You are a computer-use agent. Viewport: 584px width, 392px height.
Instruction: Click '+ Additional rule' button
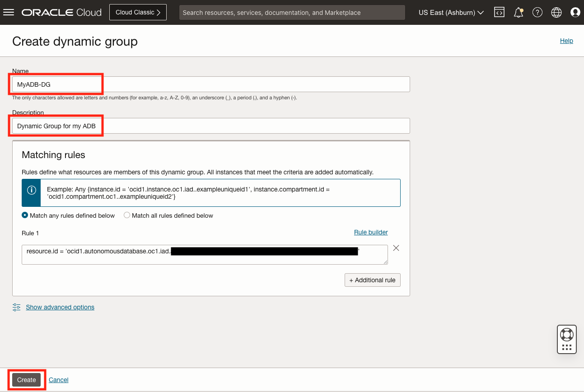coord(372,280)
